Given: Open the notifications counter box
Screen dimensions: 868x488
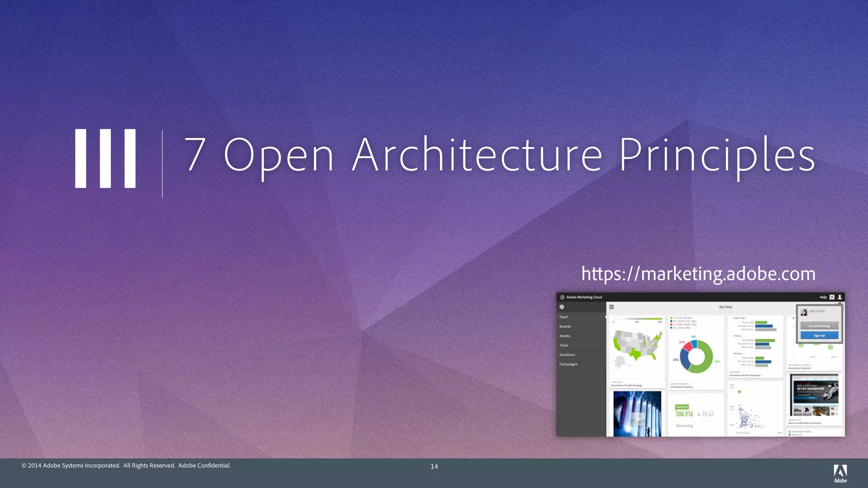Looking at the screenshot, I should tap(832, 297).
